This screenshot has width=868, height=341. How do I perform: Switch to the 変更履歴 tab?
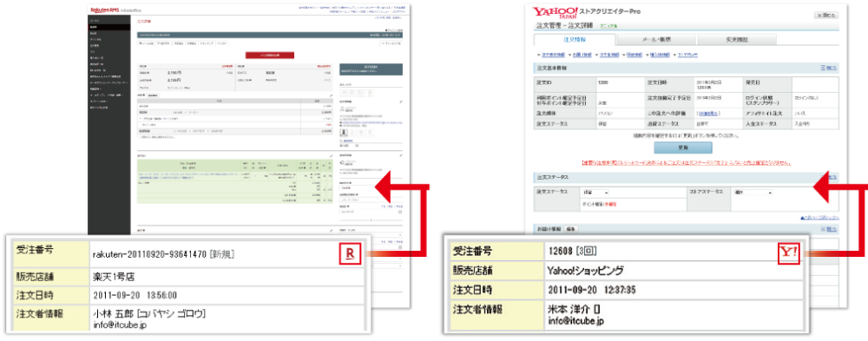[x=737, y=40]
